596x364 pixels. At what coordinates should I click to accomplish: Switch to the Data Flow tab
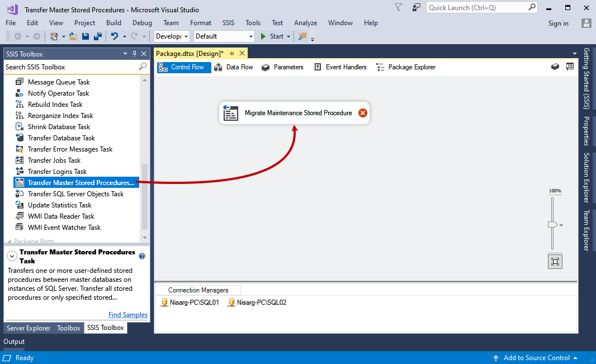pyautogui.click(x=234, y=67)
